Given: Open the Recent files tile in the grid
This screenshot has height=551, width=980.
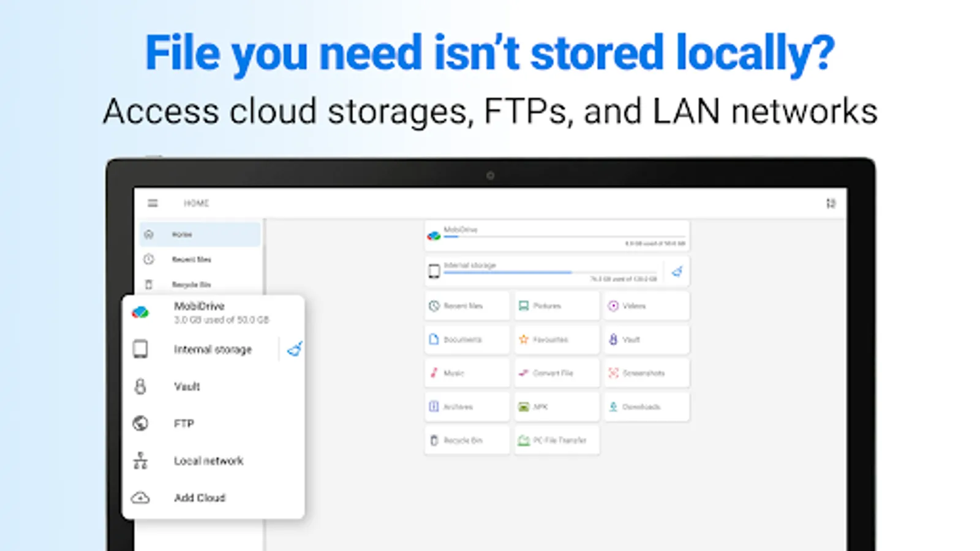Looking at the screenshot, I should [x=467, y=305].
